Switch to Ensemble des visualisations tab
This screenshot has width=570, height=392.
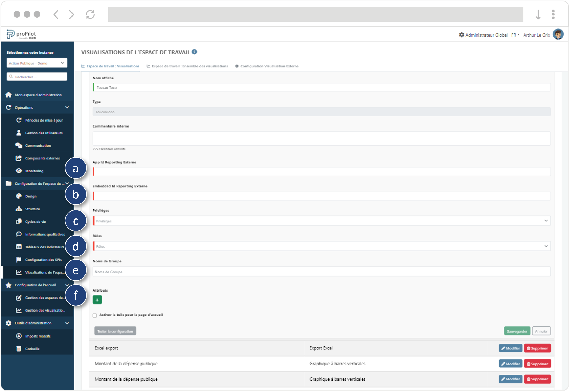pos(187,66)
